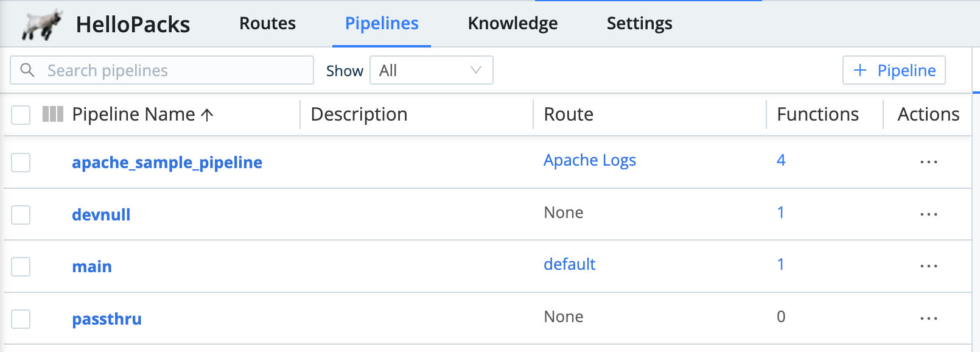Open the Knowledge tab

point(513,23)
